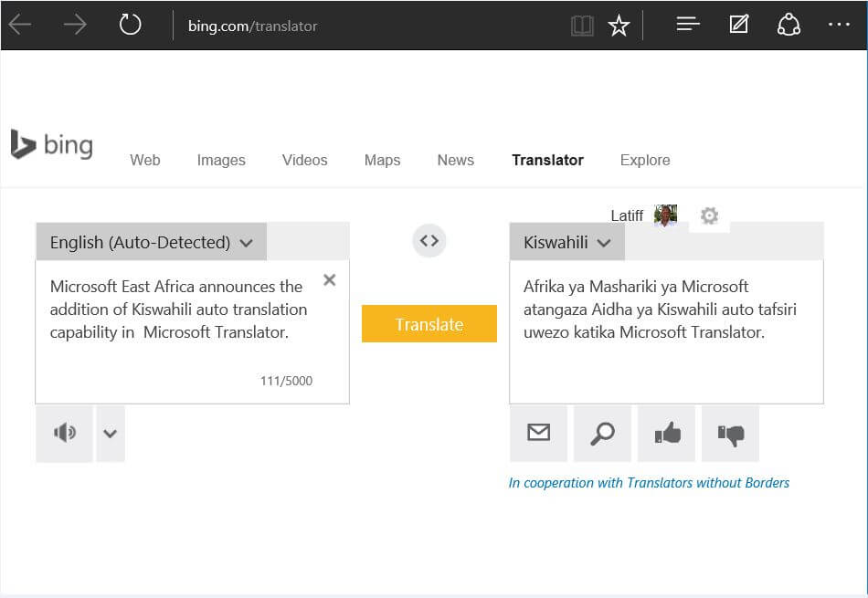Search the translated text with magnifier icon

[x=602, y=433]
